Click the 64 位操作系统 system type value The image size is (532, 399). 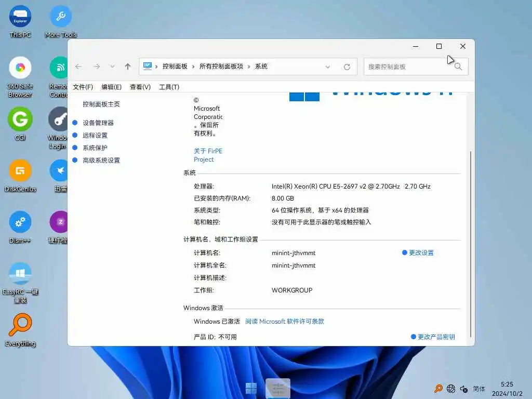click(x=320, y=210)
